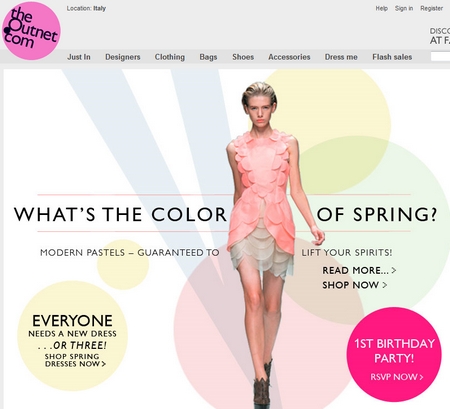
Task: Select the Dress me tab
Action: click(341, 57)
